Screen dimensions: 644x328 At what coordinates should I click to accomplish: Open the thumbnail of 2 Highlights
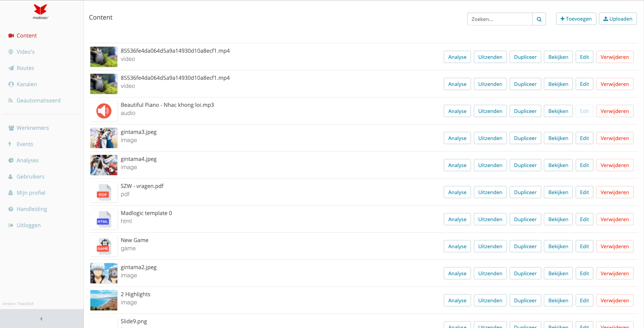103,300
